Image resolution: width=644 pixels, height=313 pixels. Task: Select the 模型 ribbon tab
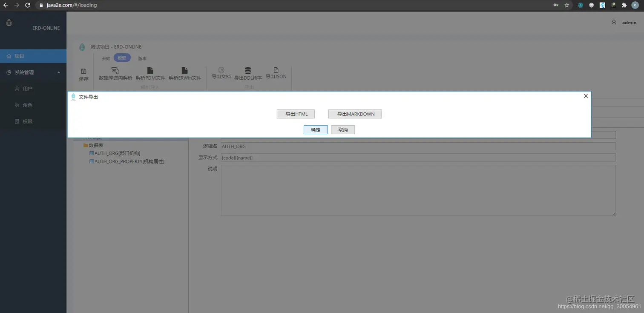122,58
